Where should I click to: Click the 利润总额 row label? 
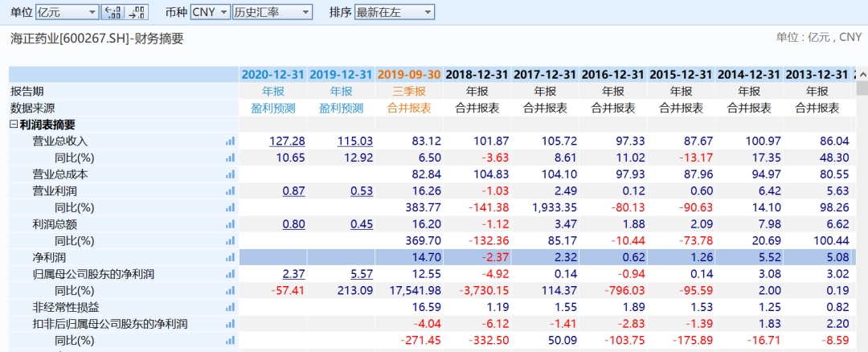coord(55,224)
